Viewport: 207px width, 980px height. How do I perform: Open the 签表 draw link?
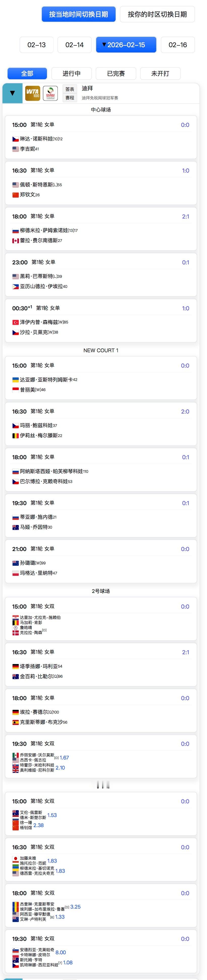(x=70, y=89)
